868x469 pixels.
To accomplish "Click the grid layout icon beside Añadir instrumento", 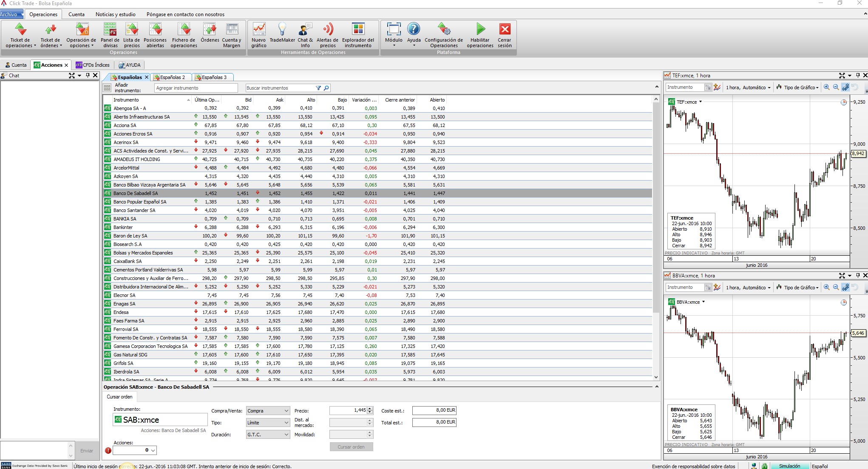I will pyautogui.click(x=107, y=88).
